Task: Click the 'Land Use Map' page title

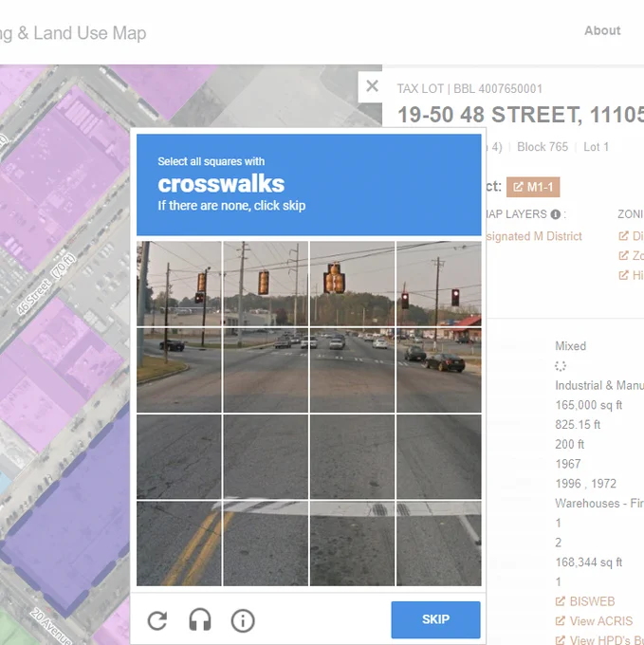Action: tap(90, 33)
